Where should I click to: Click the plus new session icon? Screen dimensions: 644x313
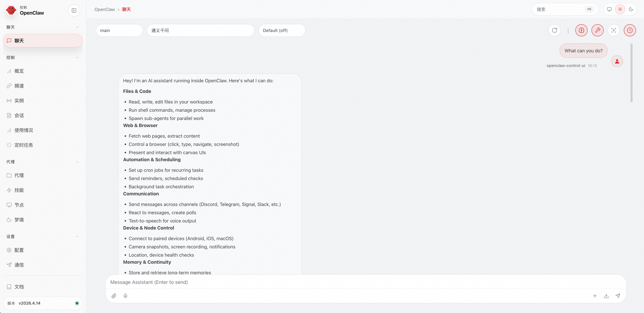[x=595, y=296]
